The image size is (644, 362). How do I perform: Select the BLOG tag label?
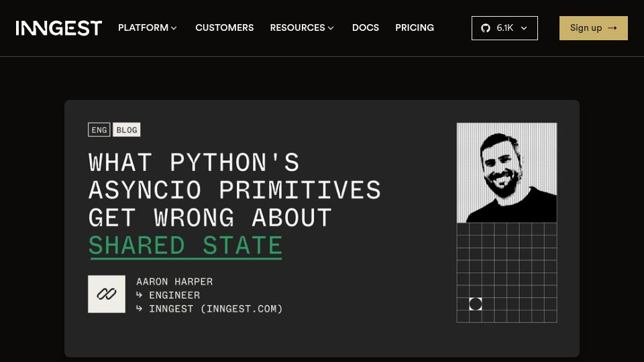(127, 129)
